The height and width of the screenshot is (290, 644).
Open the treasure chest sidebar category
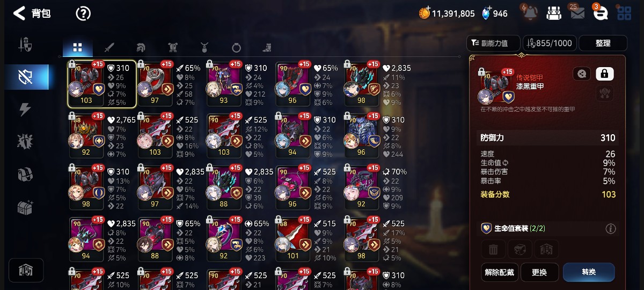point(25,207)
